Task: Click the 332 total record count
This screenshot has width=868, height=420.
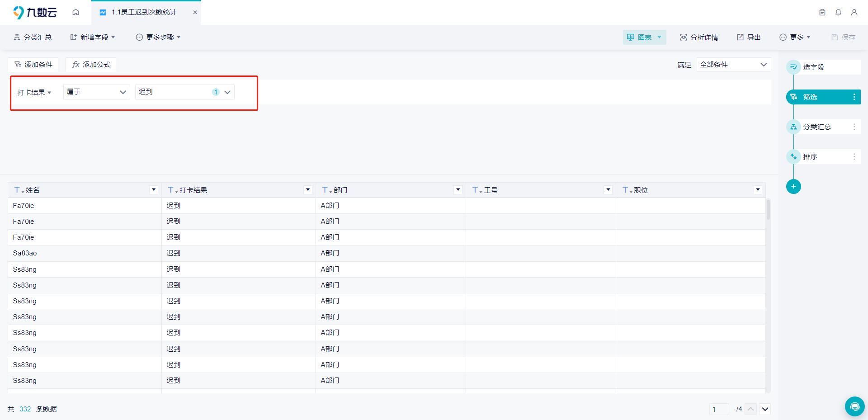Action: click(25, 409)
